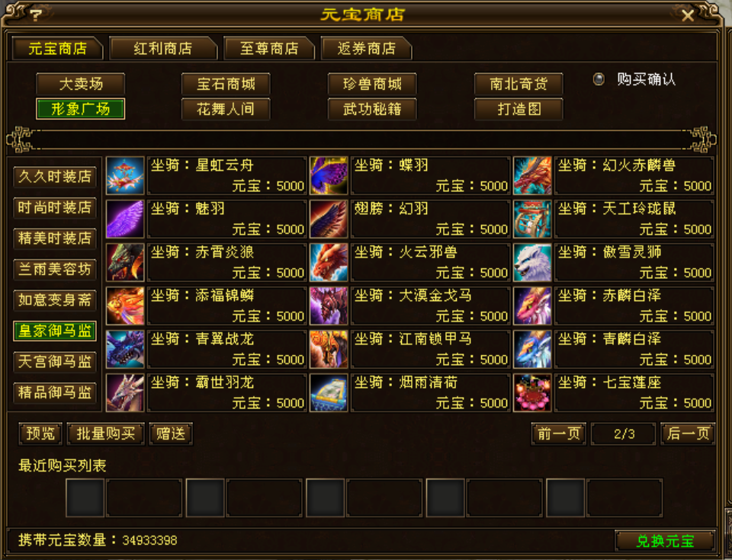732x560 pixels.
Task: Select the 七宝莲座 lotus seat icon
Action: click(x=532, y=392)
